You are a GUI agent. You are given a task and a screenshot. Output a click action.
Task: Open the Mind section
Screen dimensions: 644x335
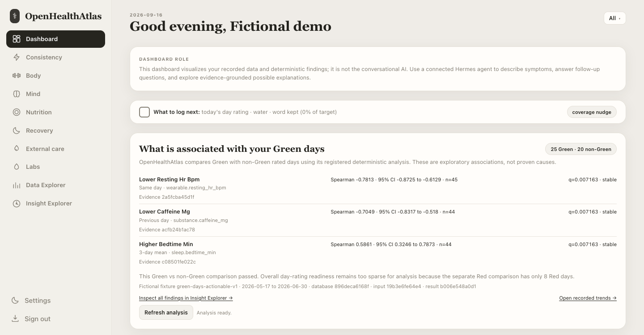(x=55, y=94)
